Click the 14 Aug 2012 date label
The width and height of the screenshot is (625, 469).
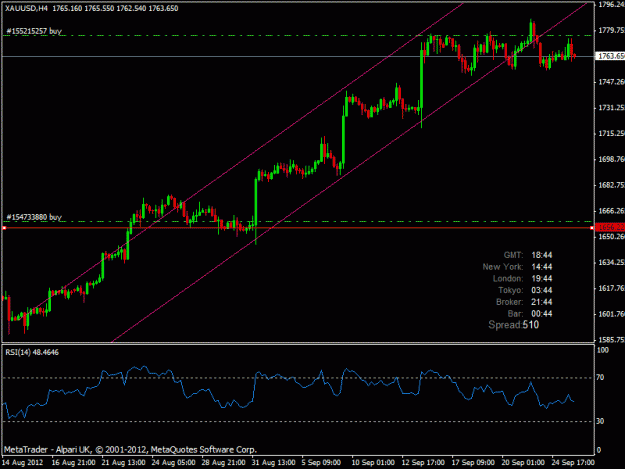22,463
